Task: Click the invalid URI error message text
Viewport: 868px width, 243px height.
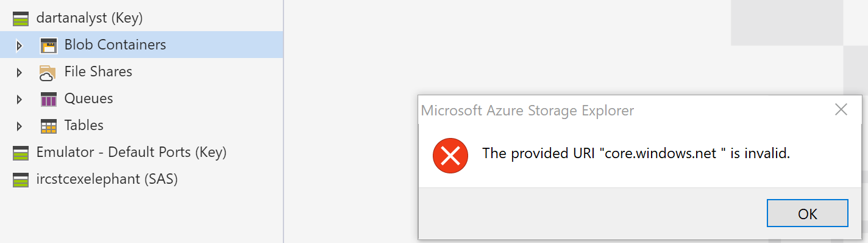Action: (x=636, y=153)
